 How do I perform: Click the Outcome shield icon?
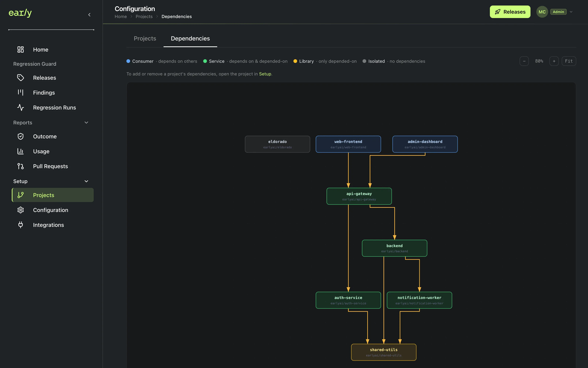pyautogui.click(x=21, y=137)
